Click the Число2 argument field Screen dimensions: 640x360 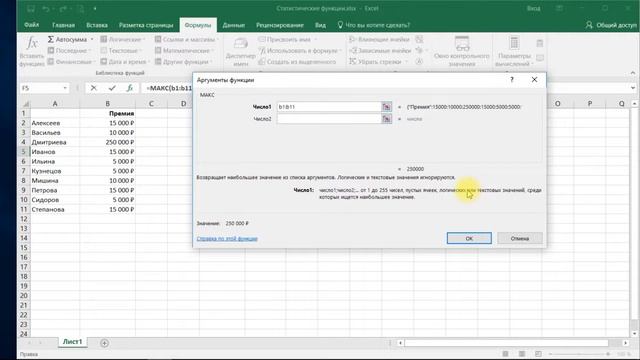click(329, 119)
